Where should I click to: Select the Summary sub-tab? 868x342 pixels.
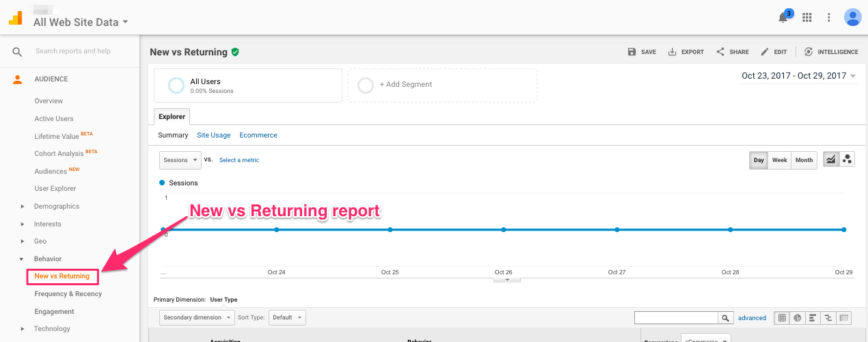(173, 135)
